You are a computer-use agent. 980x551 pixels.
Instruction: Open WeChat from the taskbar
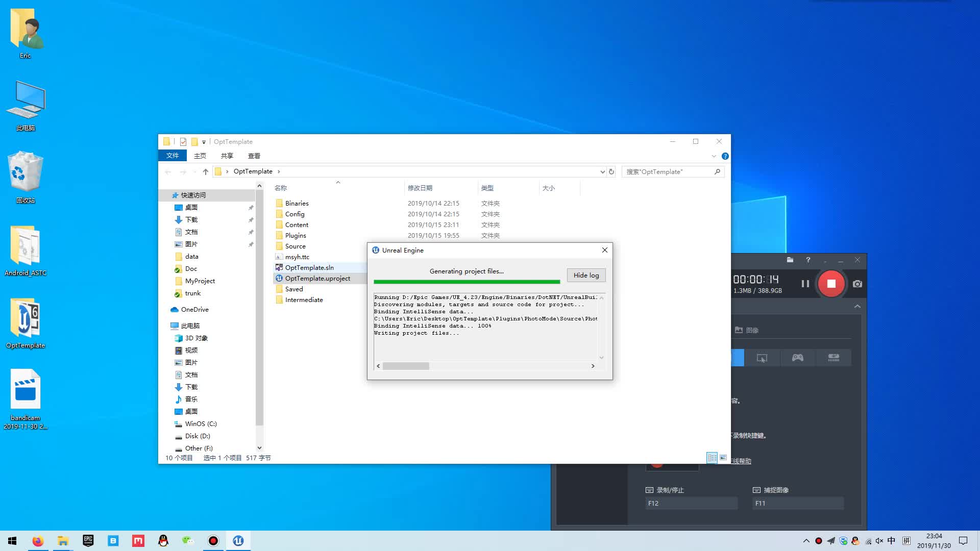point(188,541)
